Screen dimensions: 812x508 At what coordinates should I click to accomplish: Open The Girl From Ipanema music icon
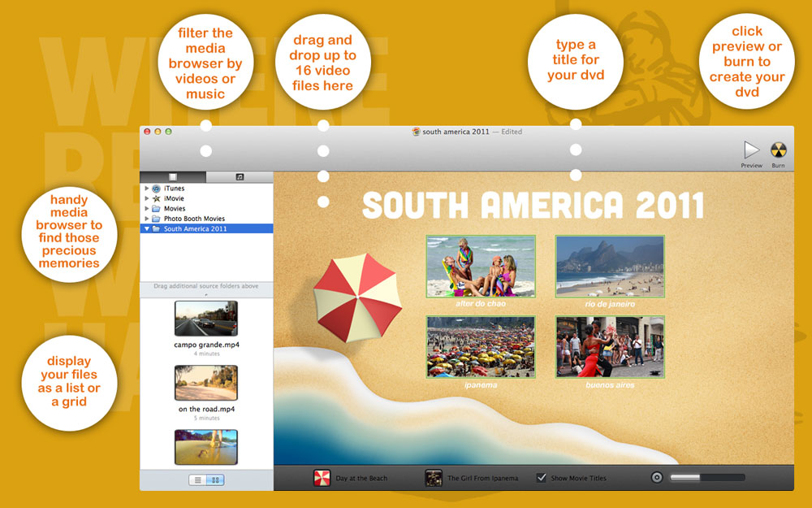tap(434, 478)
